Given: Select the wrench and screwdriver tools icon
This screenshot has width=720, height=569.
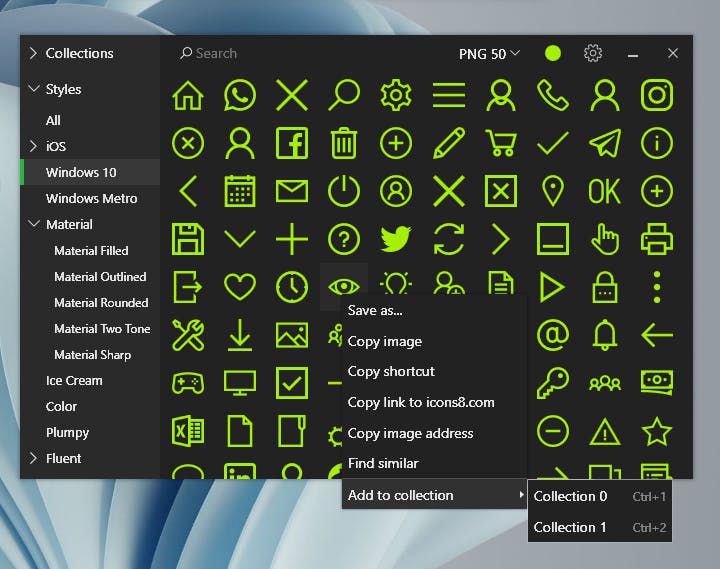Looking at the screenshot, I should (188, 335).
